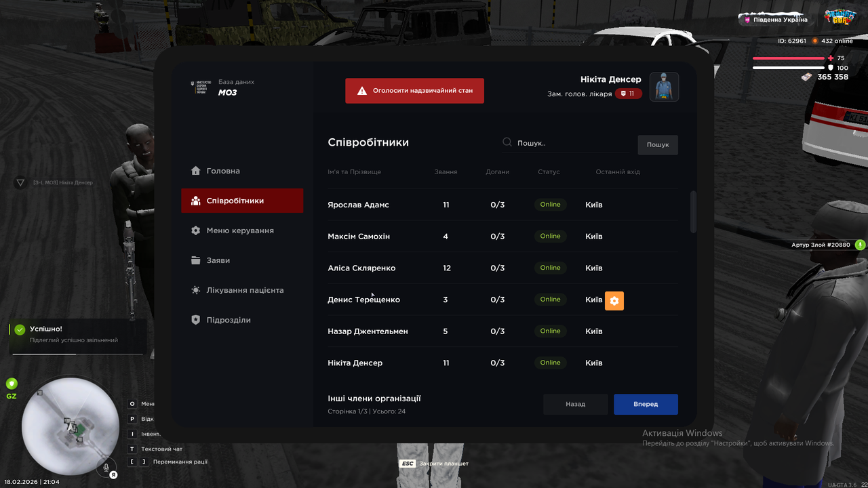Click the armor shield icon
Viewport: 868px width, 488px height.
coord(831,68)
